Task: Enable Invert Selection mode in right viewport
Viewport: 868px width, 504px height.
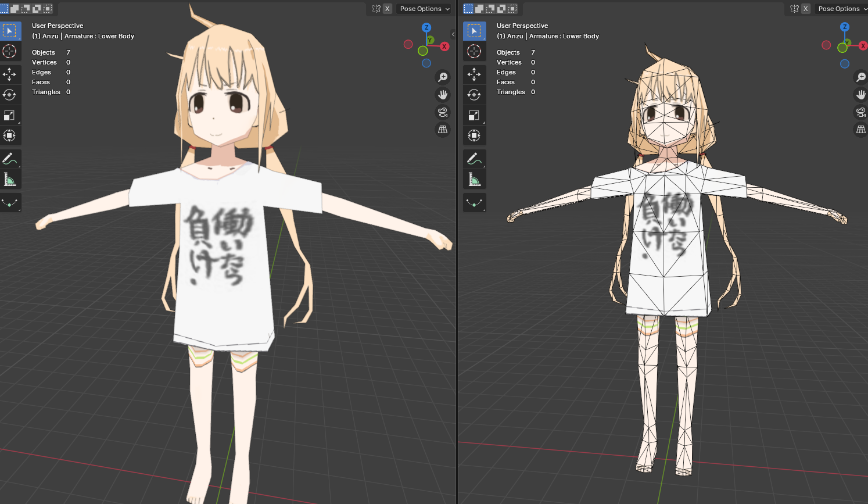Action: (x=501, y=9)
